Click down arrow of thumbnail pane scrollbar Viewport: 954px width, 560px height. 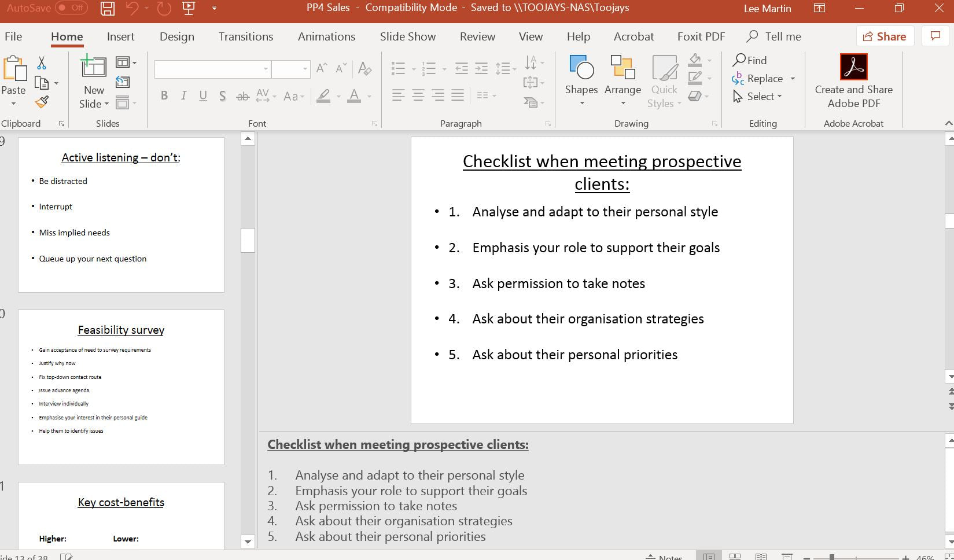(248, 542)
